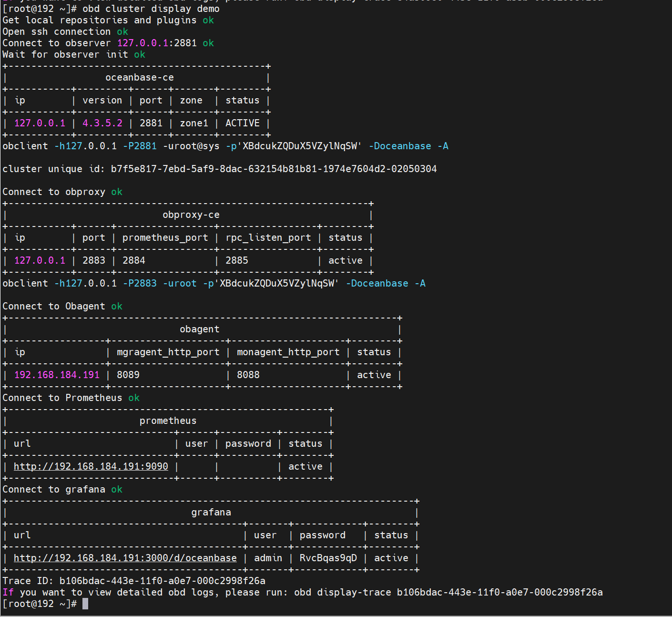Select the obclient -P2881 connection command

click(x=225, y=146)
